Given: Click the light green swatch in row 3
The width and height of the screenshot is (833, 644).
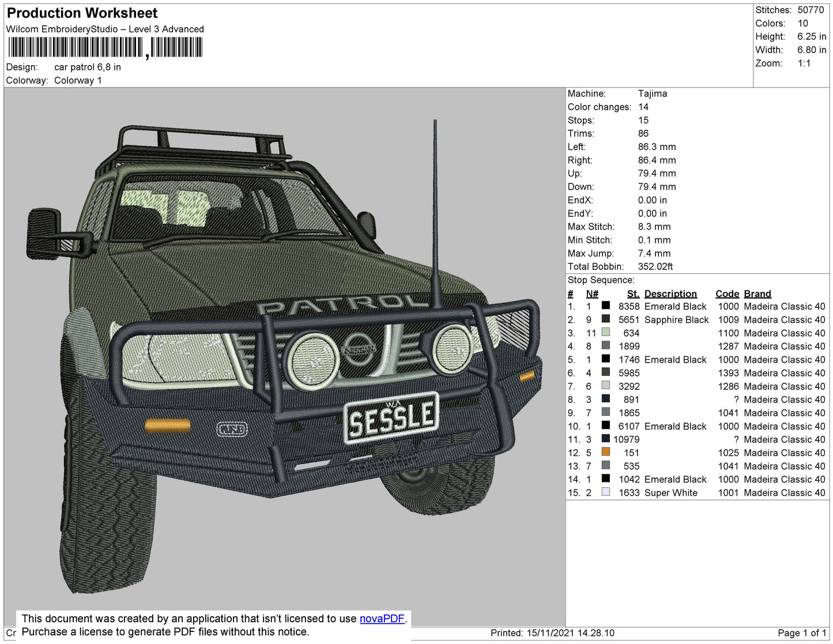Looking at the screenshot, I should pyautogui.click(x=606, y=332).
